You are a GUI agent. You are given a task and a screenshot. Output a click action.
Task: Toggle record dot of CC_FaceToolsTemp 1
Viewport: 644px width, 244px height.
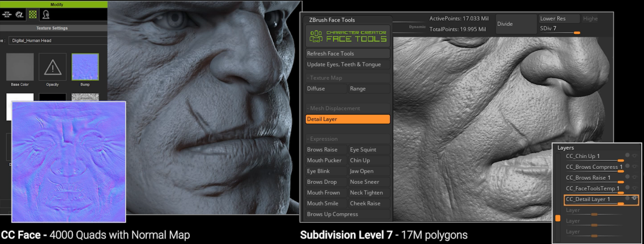point(627,188)
